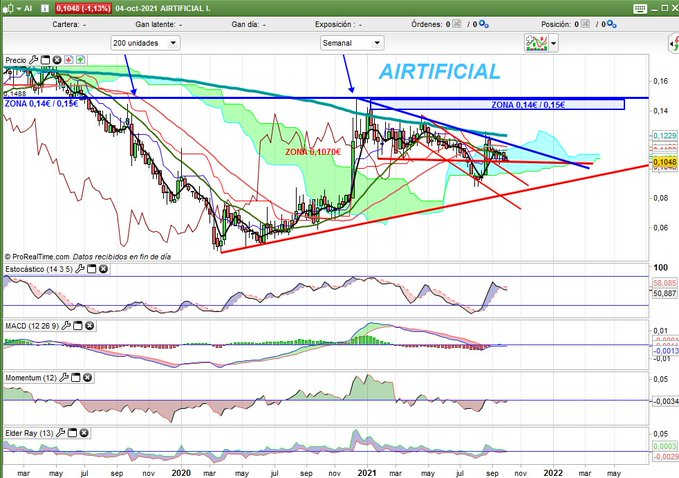The width and height of the screenshot is (679, 478).
Task: Open Estocástico indicator settings wrench
Action: (x=80, y=269)
